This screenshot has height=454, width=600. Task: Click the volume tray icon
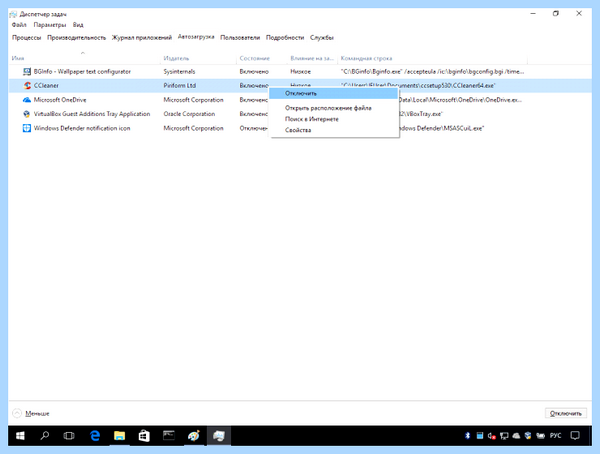492,436
